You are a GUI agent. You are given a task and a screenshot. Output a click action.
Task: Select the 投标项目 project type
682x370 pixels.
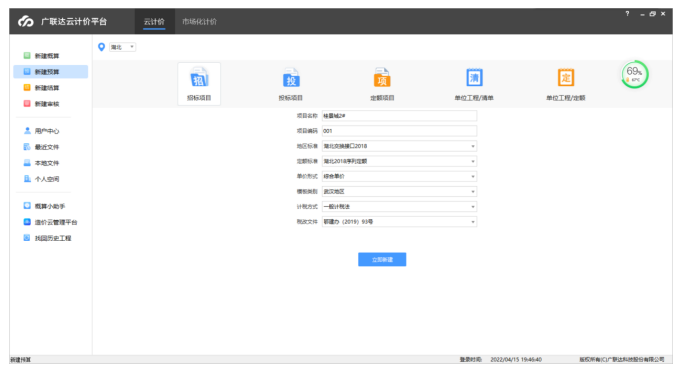tap(291, 84)
